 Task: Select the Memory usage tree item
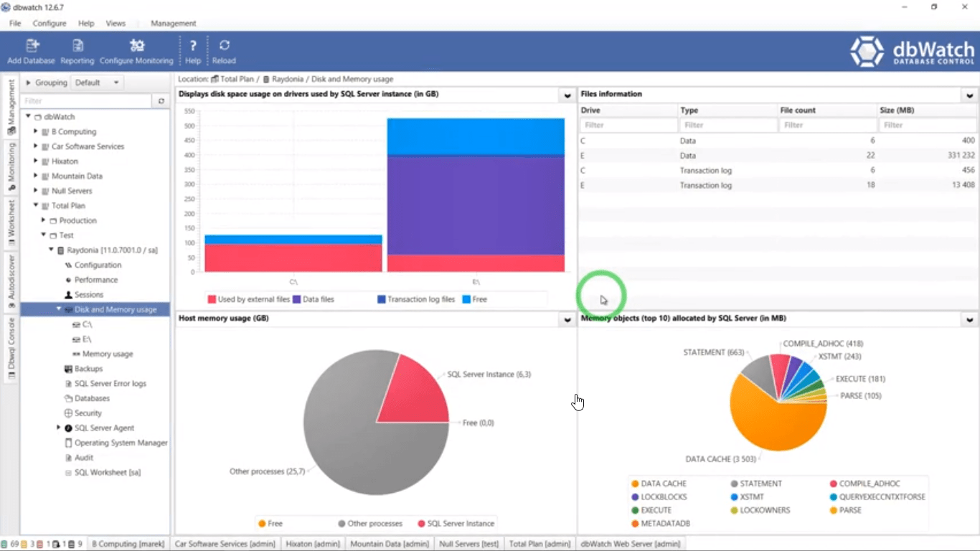pos(108,354)
